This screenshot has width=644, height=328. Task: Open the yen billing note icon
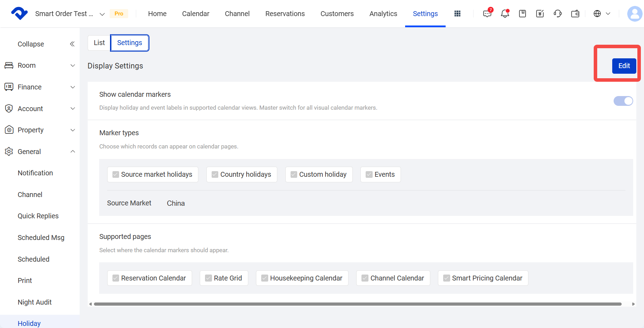coord(540,14)
